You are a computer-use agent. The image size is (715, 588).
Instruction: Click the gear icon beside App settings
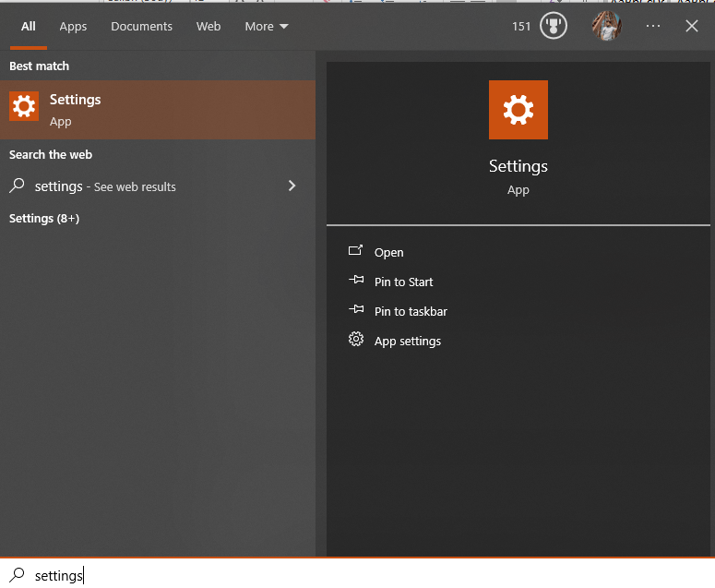click(356, 339)
